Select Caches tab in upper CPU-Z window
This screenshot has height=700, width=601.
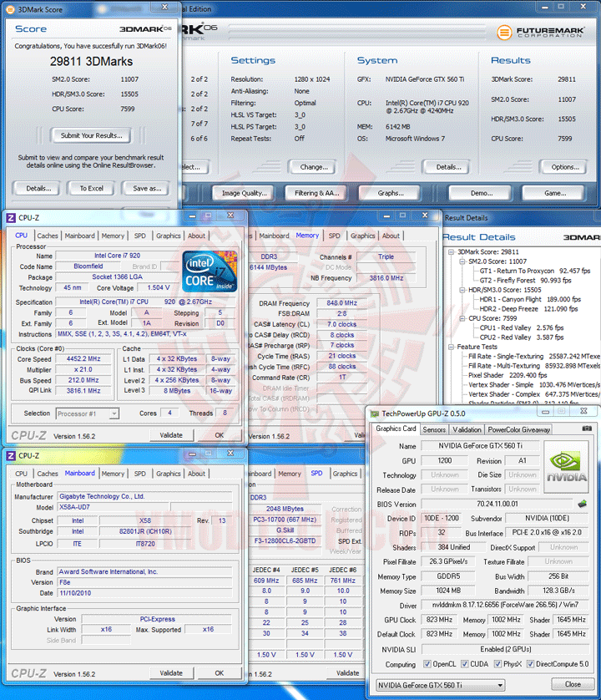click(48, 236)
